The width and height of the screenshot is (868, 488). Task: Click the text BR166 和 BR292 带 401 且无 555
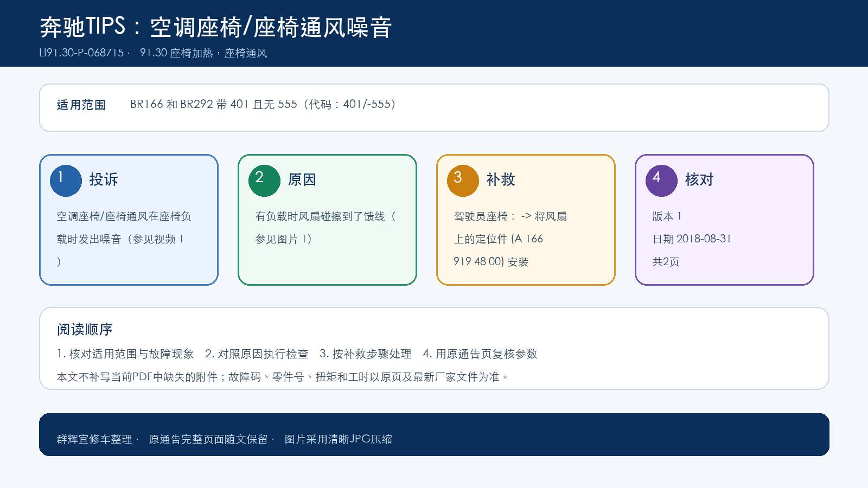(x=214, y=104)
